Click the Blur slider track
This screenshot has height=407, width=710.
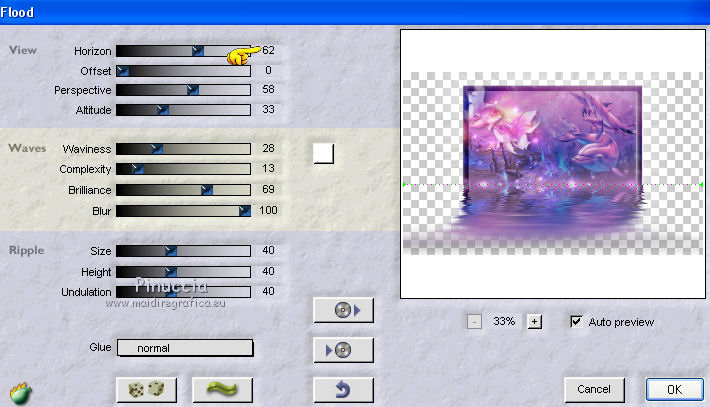(183, 211)
